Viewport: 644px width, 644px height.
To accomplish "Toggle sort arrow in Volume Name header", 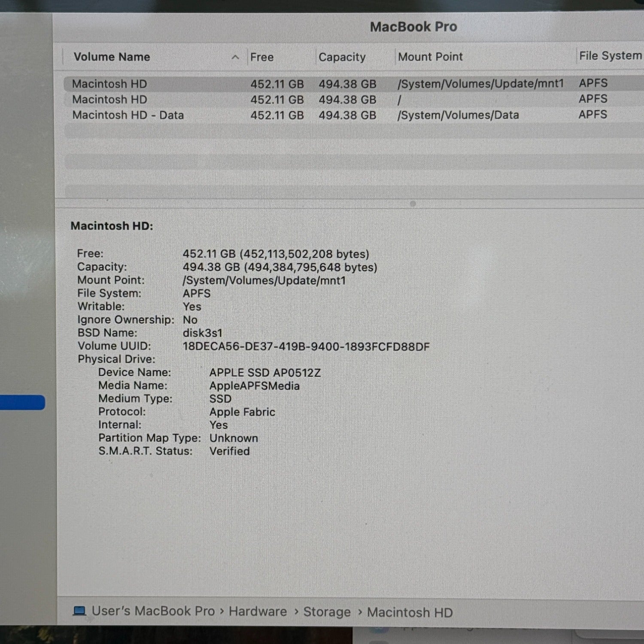I will coord(235,57).
